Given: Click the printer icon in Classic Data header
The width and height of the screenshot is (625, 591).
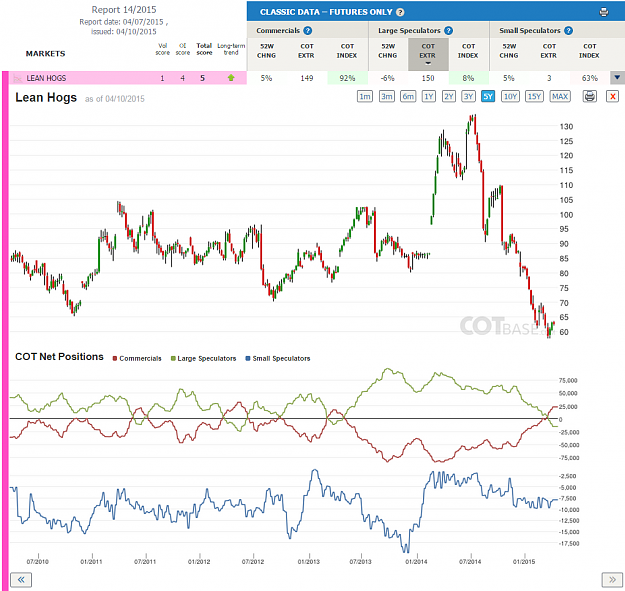Looking at the screenshot, I should (x=604, y=12).
